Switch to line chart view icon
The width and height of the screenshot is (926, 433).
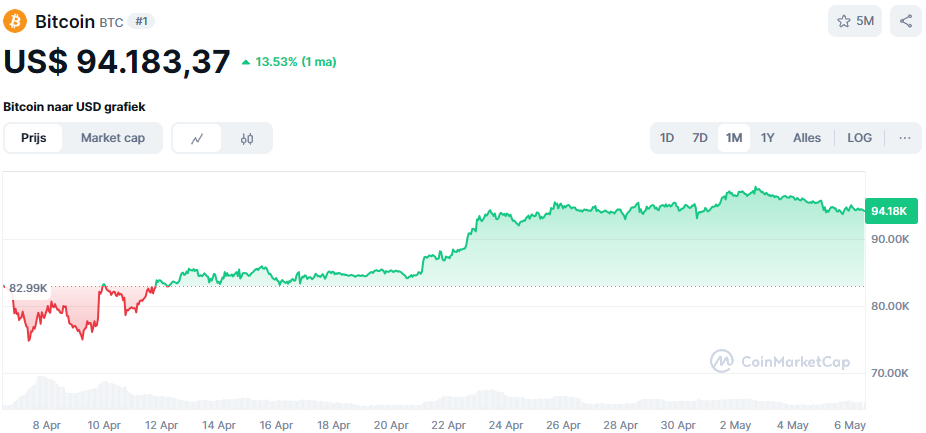[x=198, y=138]
